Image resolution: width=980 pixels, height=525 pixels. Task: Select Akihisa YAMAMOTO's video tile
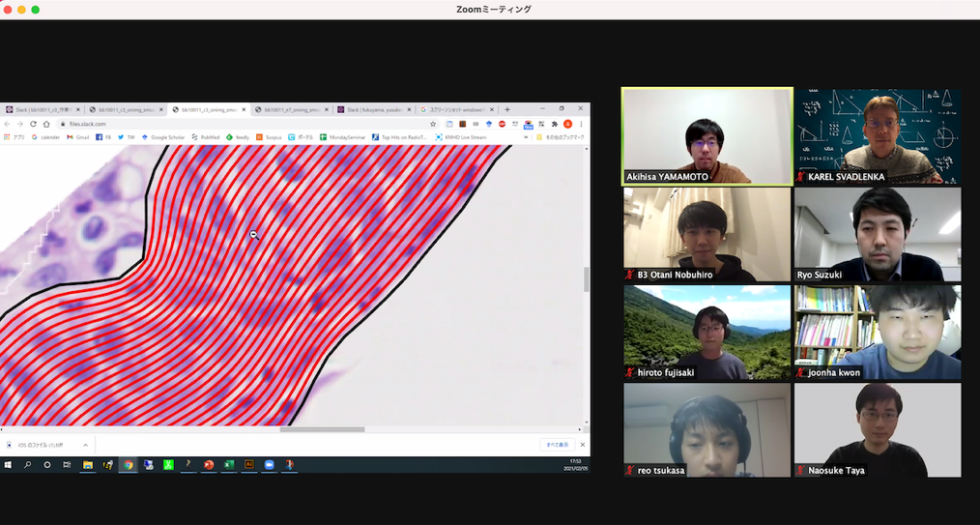click(x=707, y=136)
